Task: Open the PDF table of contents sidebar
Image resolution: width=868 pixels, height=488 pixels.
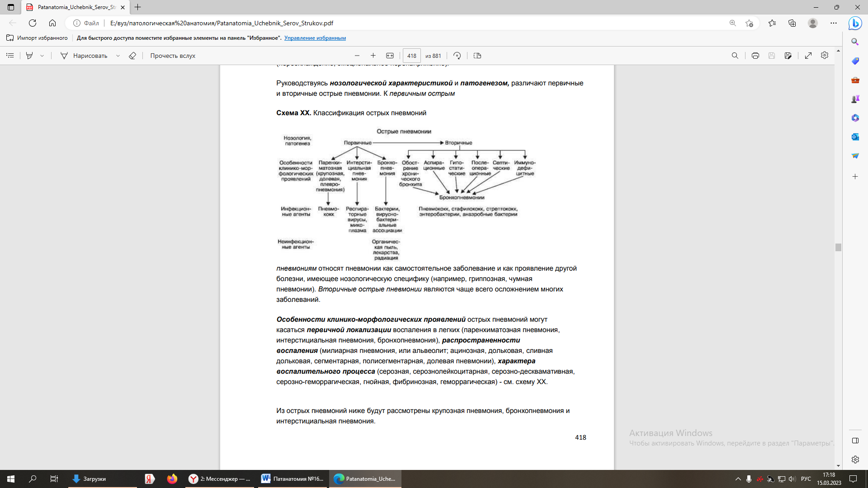Action: [10, 56]
